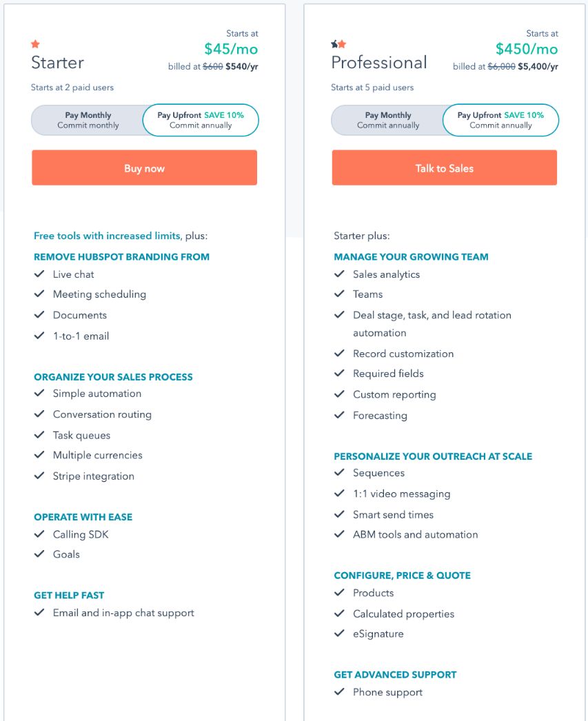Image resolution: width=588 pixels, height=721 pixels.
Task: Open the Free tools with increased limits link
Action: (107, 236)
